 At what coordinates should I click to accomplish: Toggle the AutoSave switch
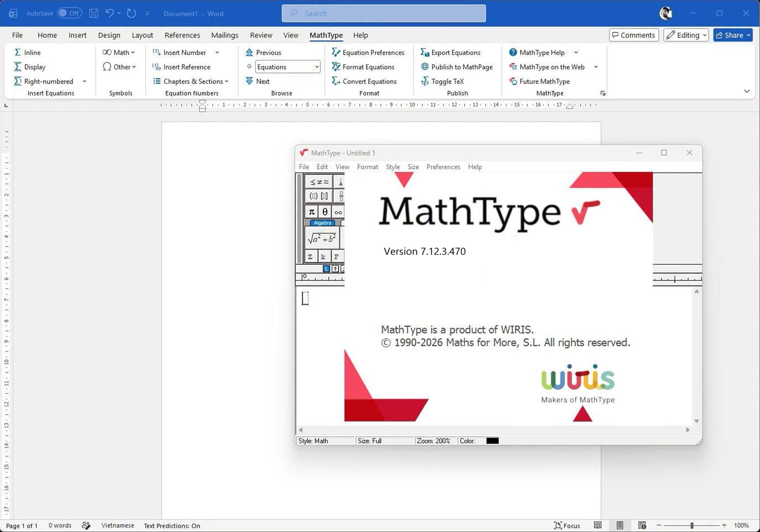pyautogui.click(x=69, y=13)
